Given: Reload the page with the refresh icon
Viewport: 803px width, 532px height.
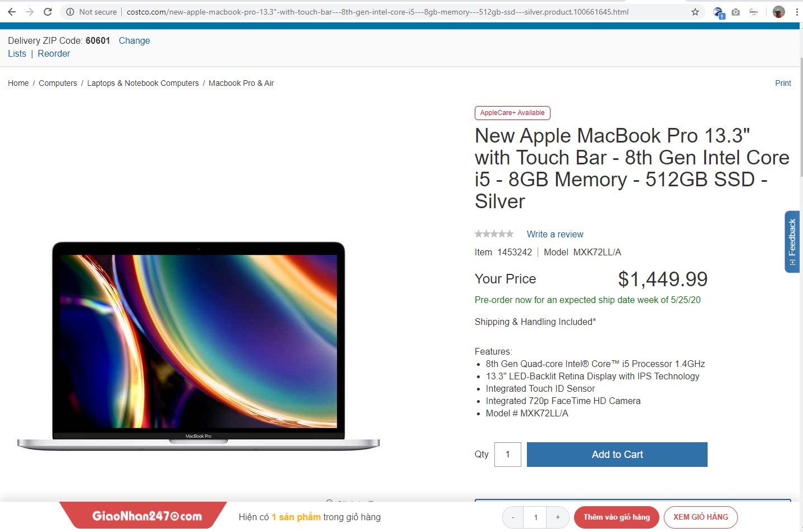Looking at the screenshot, I should pos(48,12).
